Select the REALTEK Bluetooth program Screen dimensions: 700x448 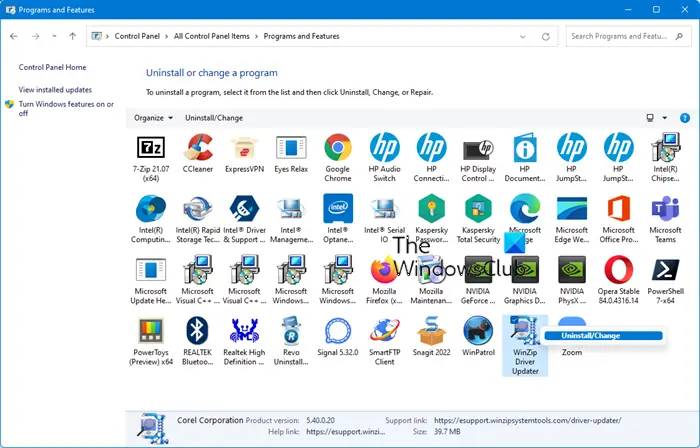coord(198,341)
